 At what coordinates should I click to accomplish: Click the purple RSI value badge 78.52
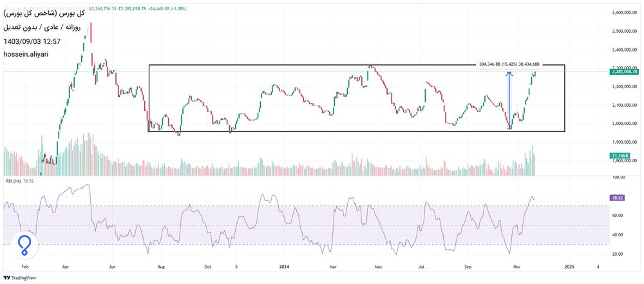617,198
